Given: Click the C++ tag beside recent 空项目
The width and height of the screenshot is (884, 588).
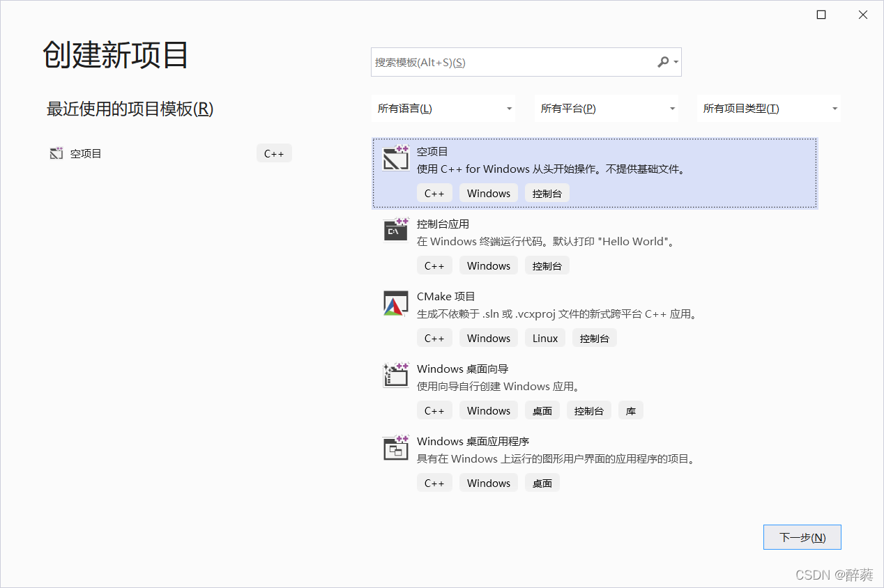Looking at the screenshot, I should point(274,153).
